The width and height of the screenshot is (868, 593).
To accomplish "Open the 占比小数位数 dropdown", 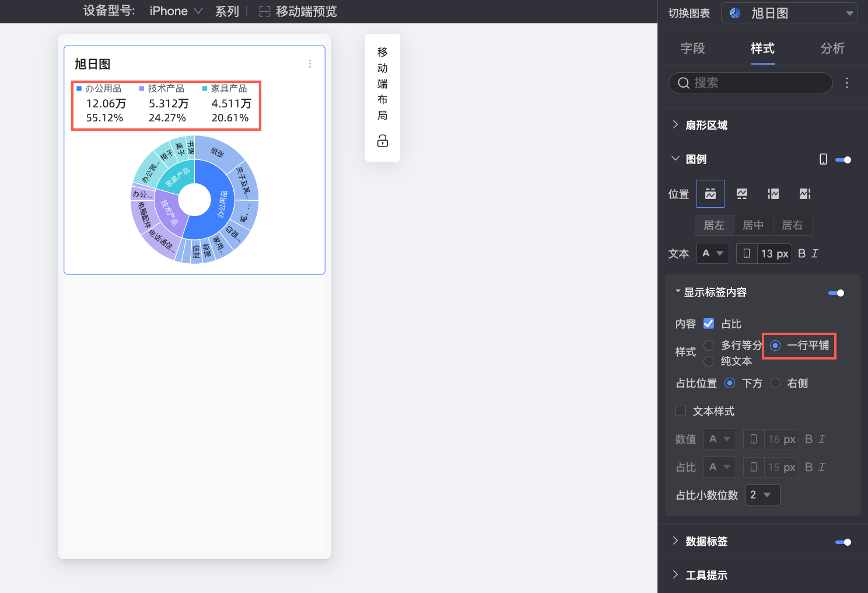I will 762,495.
